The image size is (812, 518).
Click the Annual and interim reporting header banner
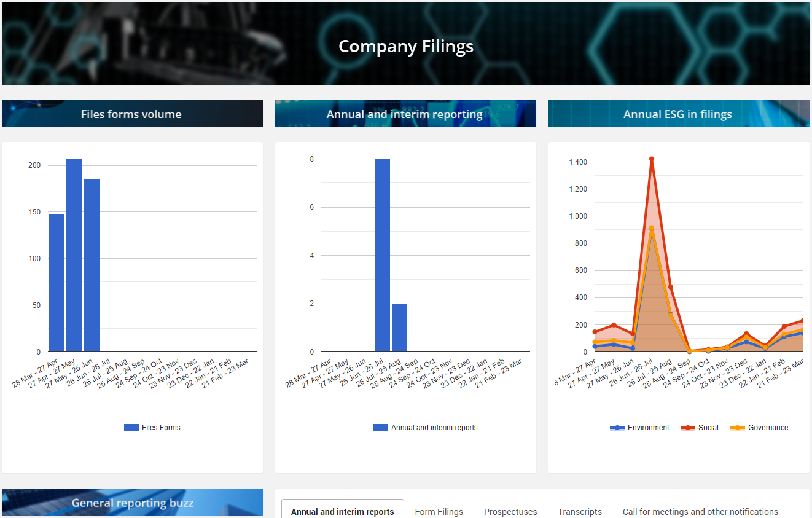tap(405, 114)
